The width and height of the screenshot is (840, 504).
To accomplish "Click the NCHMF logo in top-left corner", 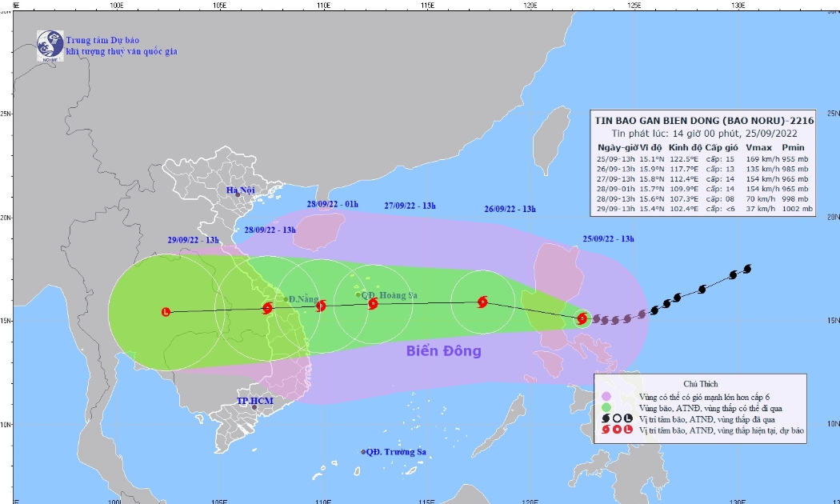I will coord(50,46).
